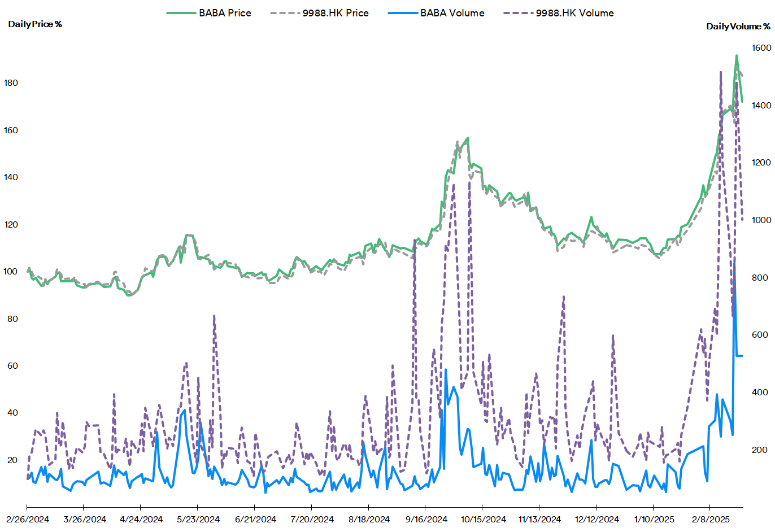Select the 6/21/2024 date label
Image resolution: width=775 pixels, height=532 pixels.
click(x=255, y=520)
